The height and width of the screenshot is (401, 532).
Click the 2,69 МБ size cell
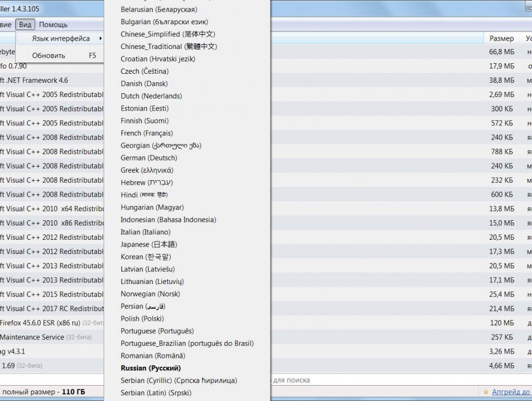(501, 95)
